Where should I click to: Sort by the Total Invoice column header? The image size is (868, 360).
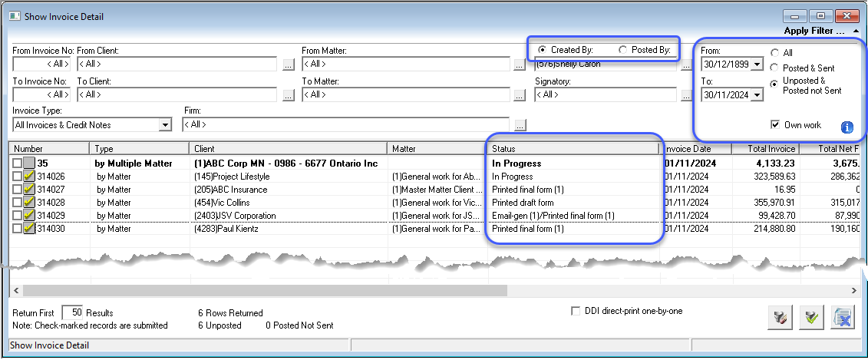click(766, 148)
